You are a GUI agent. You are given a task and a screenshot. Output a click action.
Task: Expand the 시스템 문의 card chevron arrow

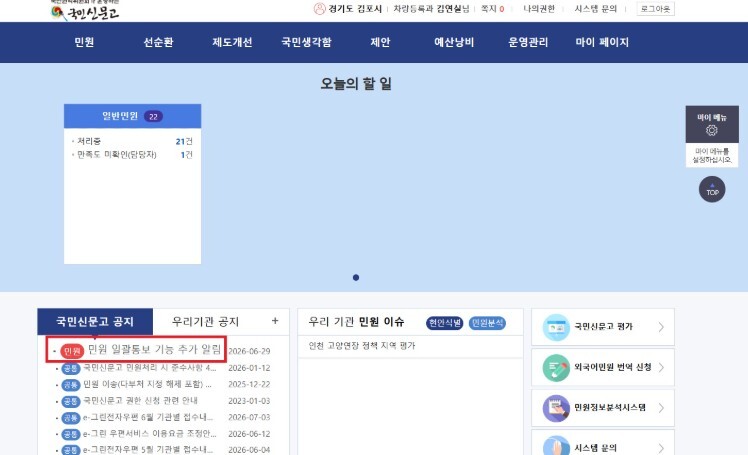pyautogui.click(x=661, y=448)
